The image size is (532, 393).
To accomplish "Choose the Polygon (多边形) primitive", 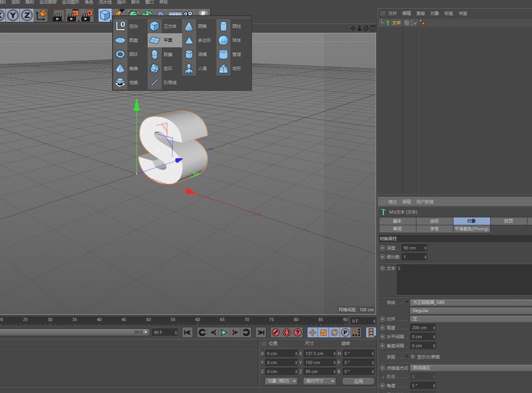I will click(x=197, y=40).
